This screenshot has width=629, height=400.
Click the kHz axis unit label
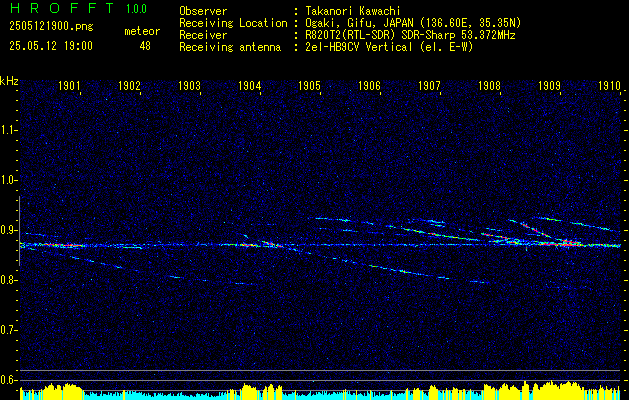[x=9, y=81]
